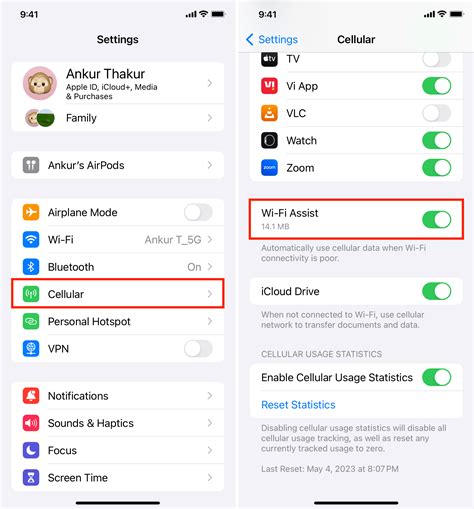Enable Airplane Mode switch
This screenshot has width=474, height=509.
tap(198, 212)
